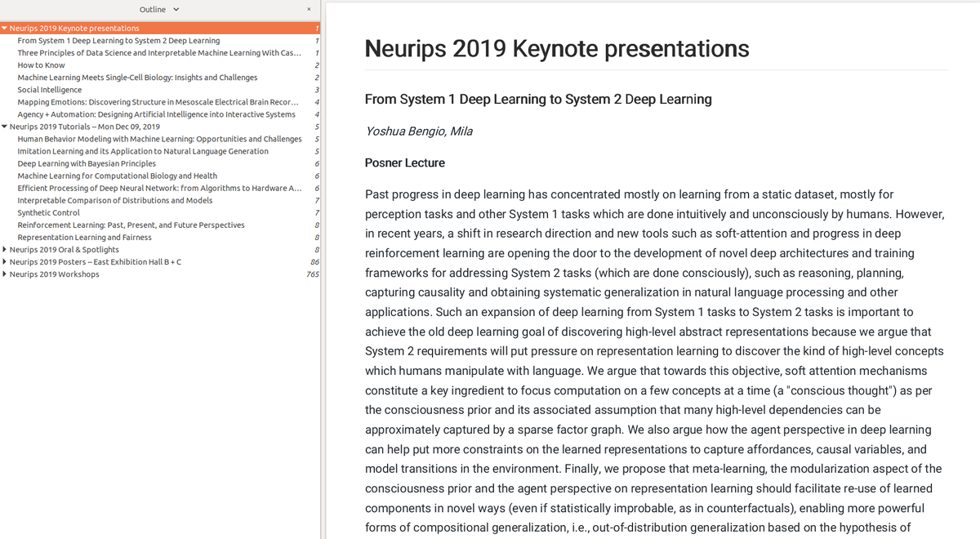This screenshot has width=980, height=539.
Task: Select Neurips 2019 Posters – East Exhibition text
Action: [96, 261]
